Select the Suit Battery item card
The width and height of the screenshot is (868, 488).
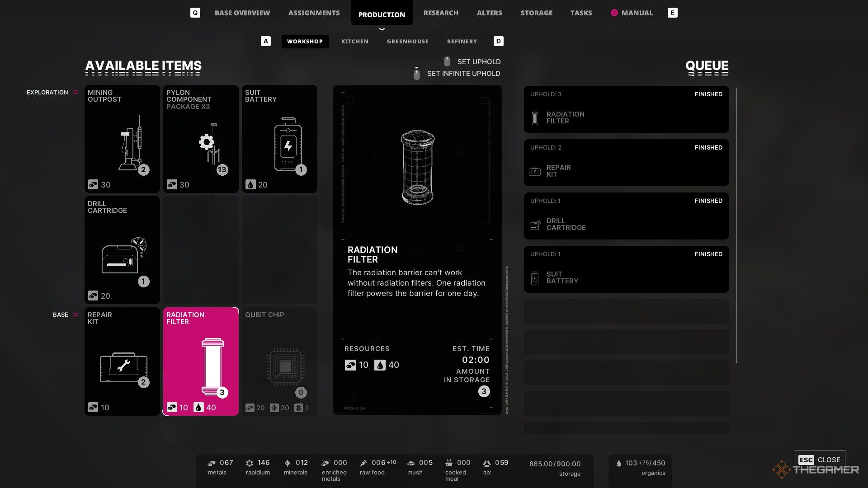click(279, 139)
